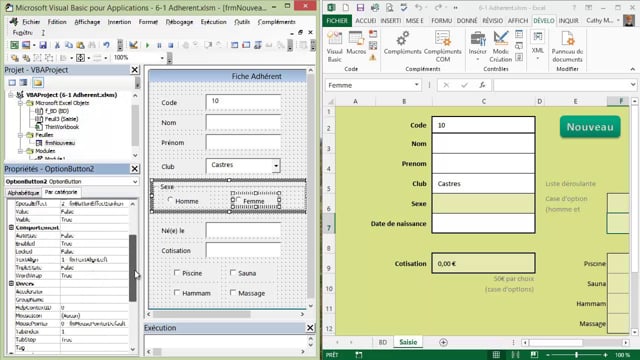The width and height of the screenshot is (640, 360).
Task: Open the FICHIER tab in Excel
Action: (337, 20)
